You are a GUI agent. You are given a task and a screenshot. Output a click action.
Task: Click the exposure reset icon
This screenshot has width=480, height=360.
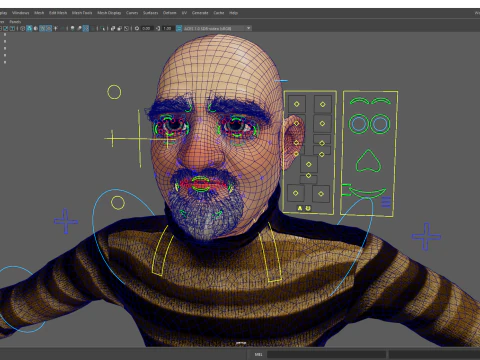point(137,28)
